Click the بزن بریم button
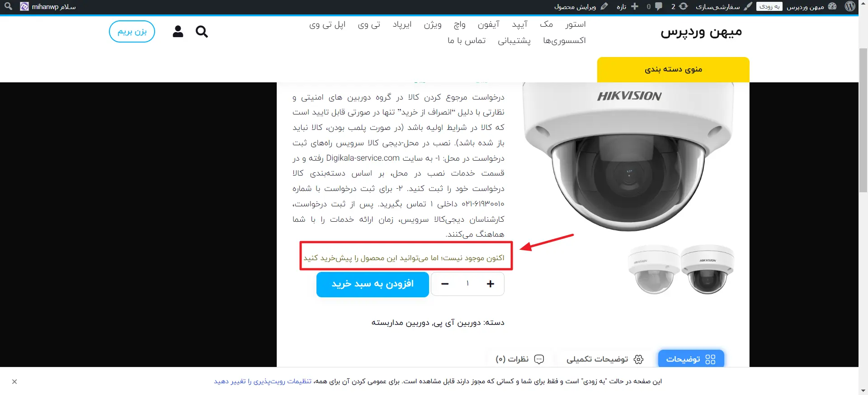The image size is (868, 395). pyautogui.click(x=132, y=31)
